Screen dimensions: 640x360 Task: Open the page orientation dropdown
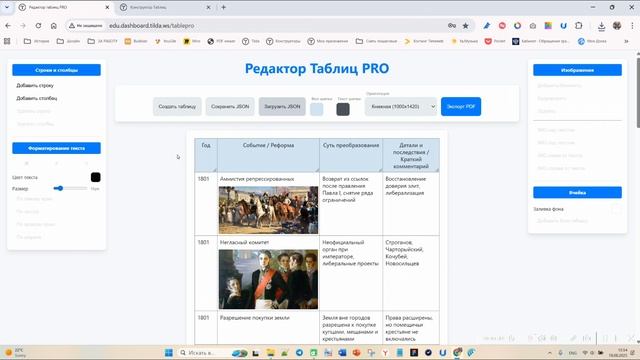pyautogui.click(x=401, y=107)
